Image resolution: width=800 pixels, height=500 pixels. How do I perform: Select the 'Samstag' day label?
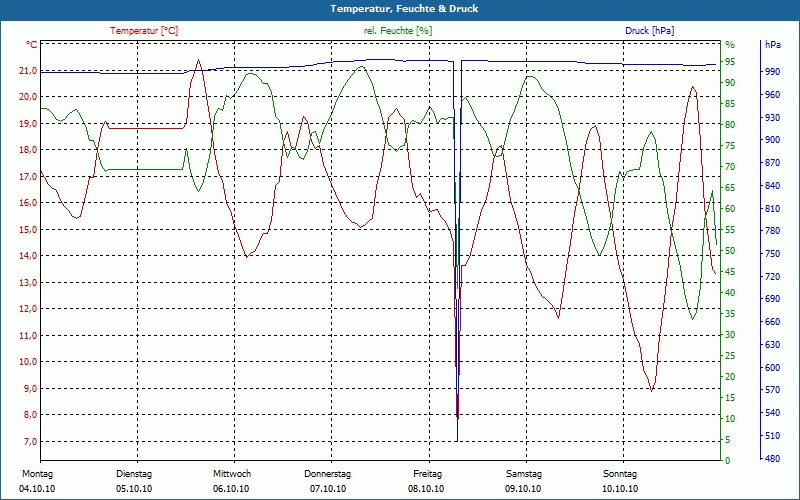pos(524,474)
